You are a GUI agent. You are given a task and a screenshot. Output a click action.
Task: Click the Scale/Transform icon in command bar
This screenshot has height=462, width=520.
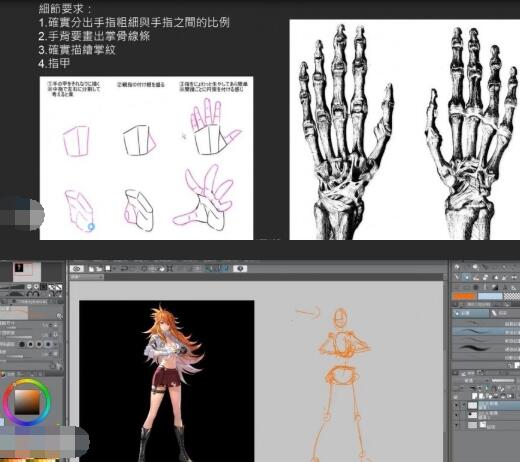[x=170, y=268]
